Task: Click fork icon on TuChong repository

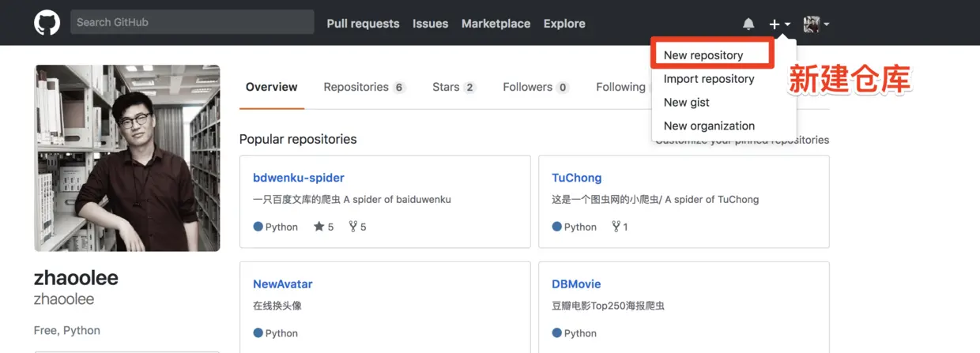Action: [616, 227]
